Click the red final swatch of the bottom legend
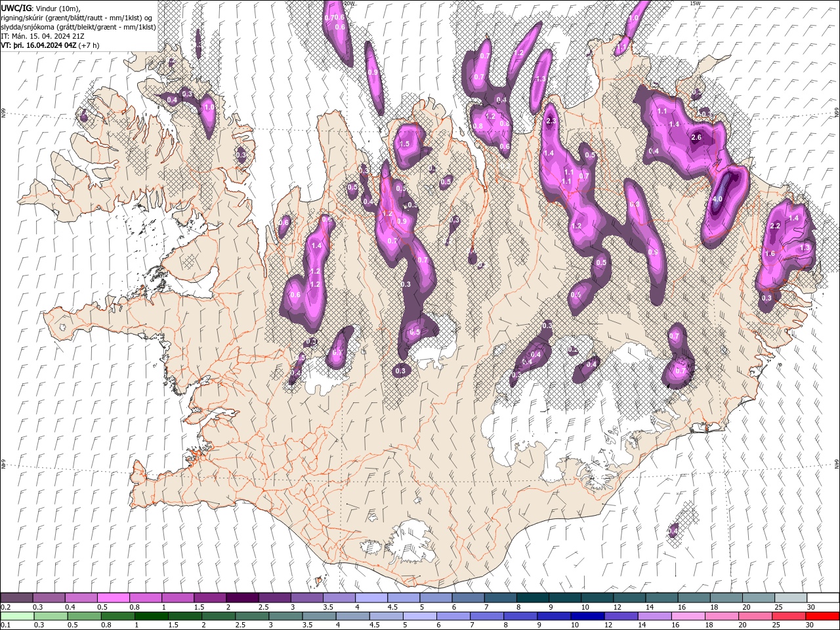Viewport: 840px width, 630px height. coord(823,616)
